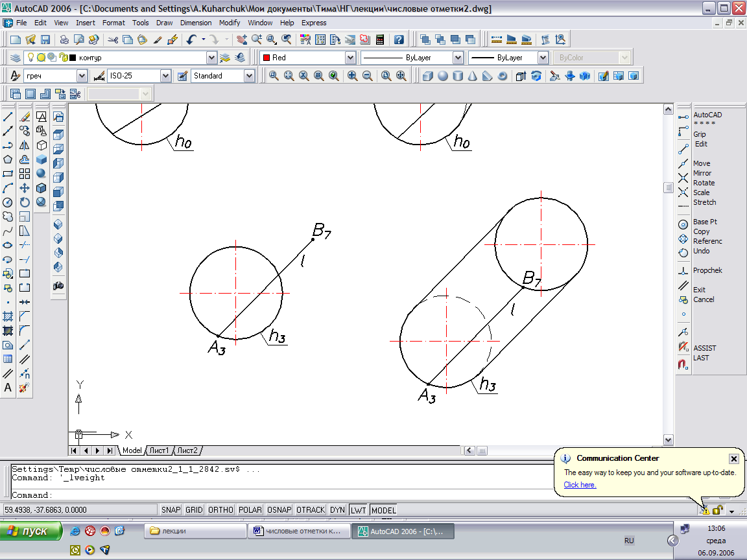Click the coordinates display in status bar
The height and width of the screenshot is (560, 747).
tap(80, 510)
